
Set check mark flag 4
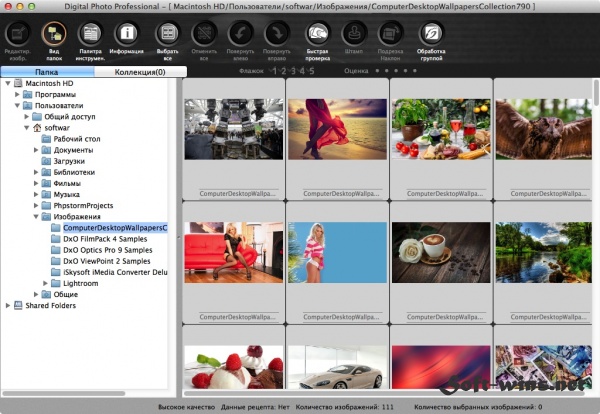(x=302, y=71)
